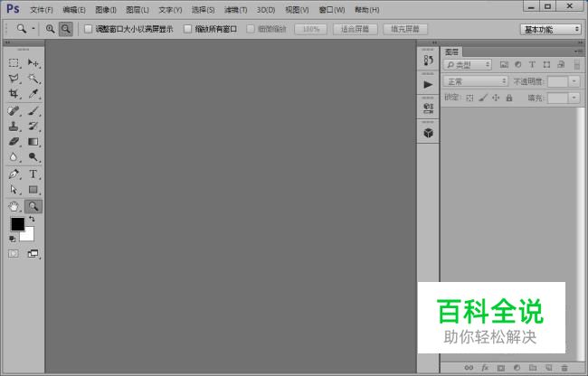Viewport: 588px width, 376px height.
Task: Click the 100% zoom button
Action: pyautogui.click(x=310, y=29)
